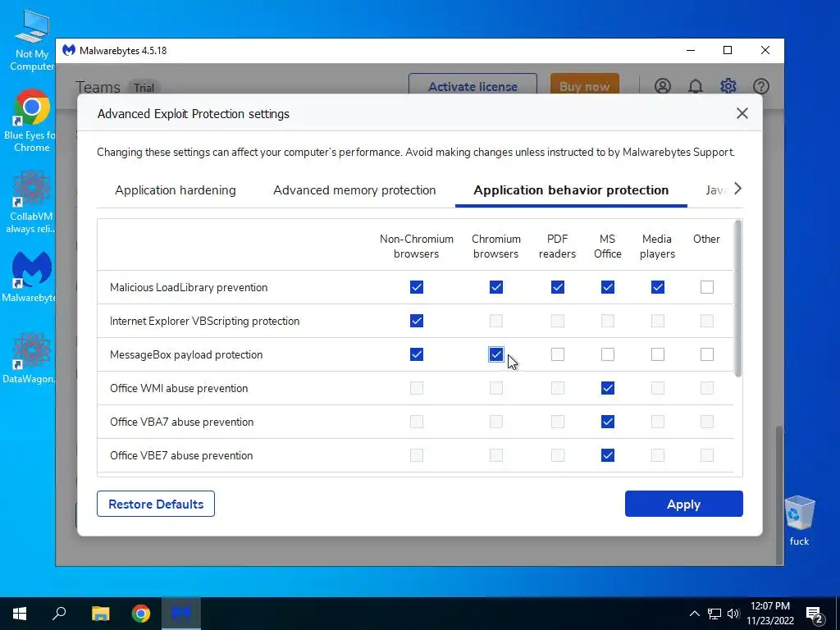The width and height of the screenshot is (840, 630).
Task: Click the settings table vertical scrollbar
Action: coord(737,299)
